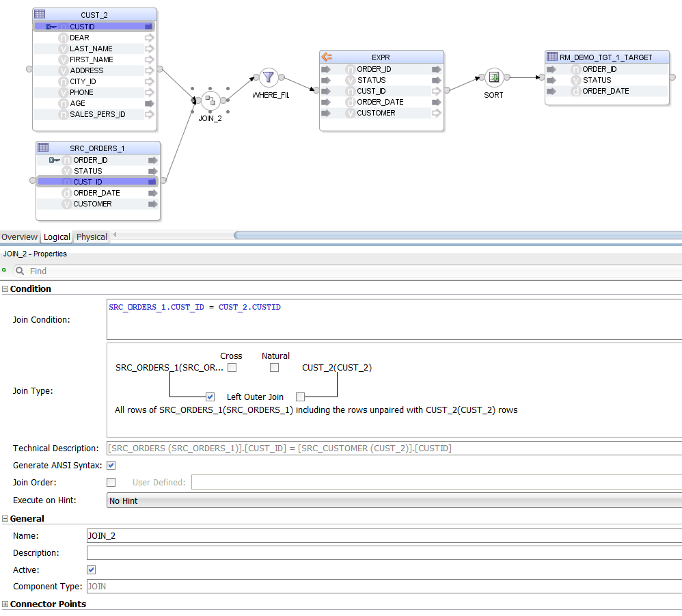Image resolution: width=682 pixels, height=616 pixels.
Task: Click output arrow of EXPR ORDER_DATE
Action: tap(436, 102)
